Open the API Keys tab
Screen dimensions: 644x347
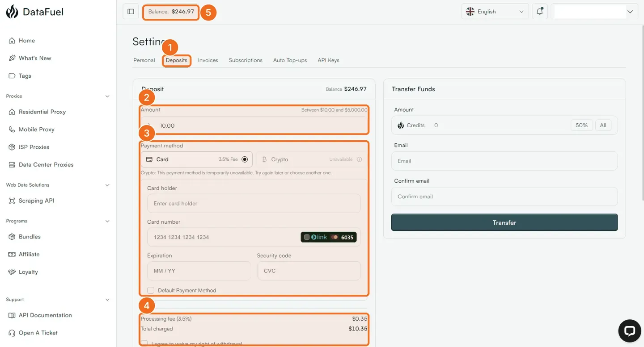pos(328,60)
